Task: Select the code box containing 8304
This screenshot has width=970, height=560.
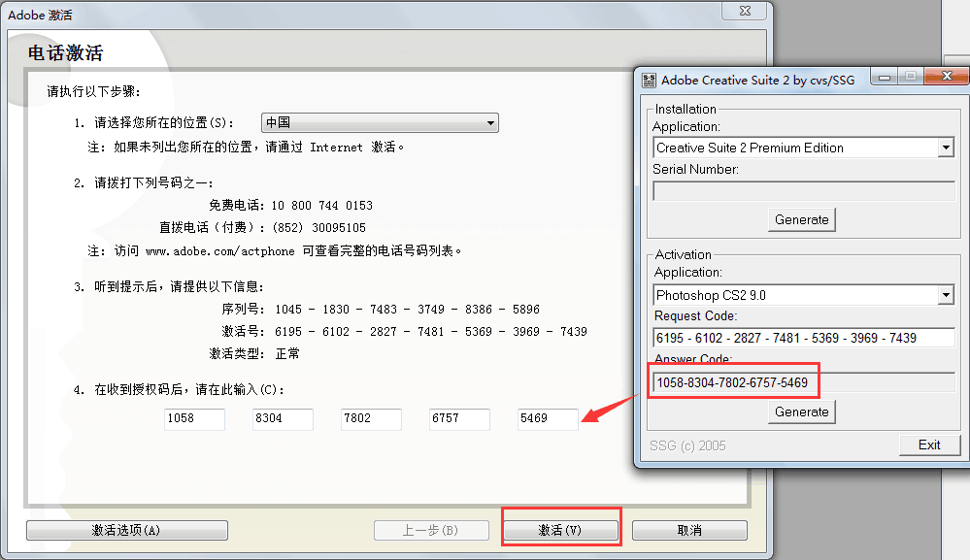Action: [x=282, y=418]
